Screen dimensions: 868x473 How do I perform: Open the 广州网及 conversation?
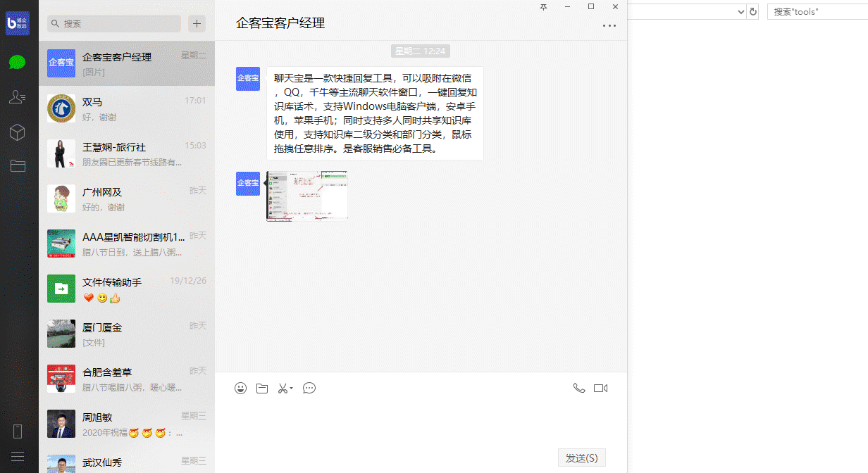coord(127,198)
